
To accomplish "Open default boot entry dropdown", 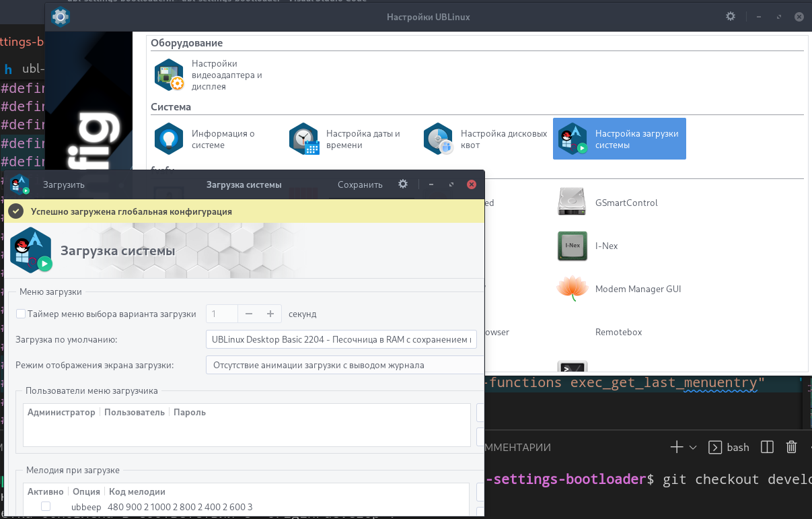I will pos(341,339).
